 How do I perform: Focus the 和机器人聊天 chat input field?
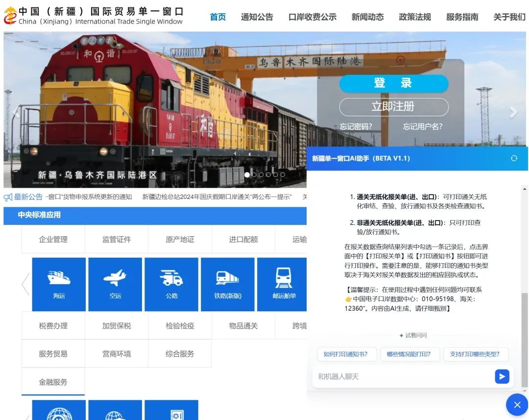pyautogui.click(x=404, y=376)
